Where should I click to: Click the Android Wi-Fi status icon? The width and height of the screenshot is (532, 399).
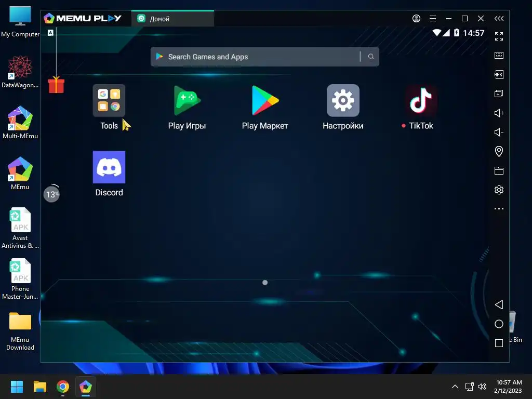pos(436,33)
